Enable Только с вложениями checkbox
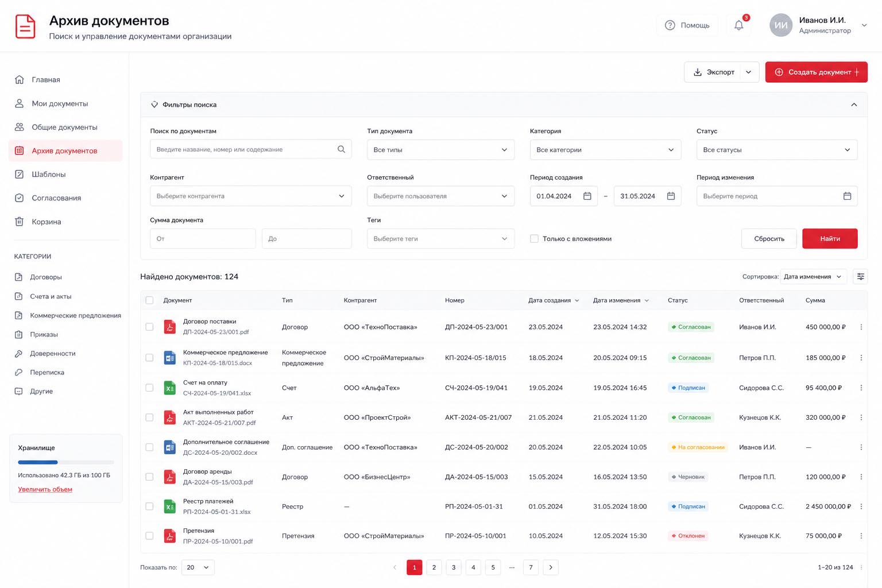The image size is (882, 588). (534, 239)
